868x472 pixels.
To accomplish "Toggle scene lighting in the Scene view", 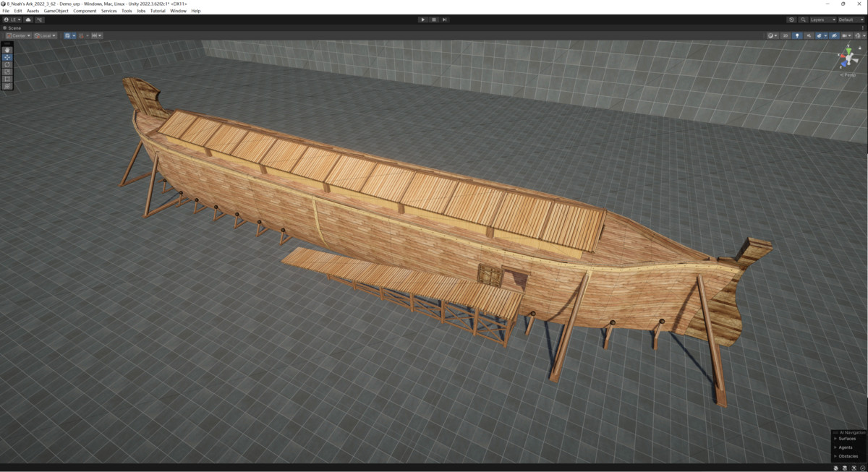I will (x=797, y=35).
